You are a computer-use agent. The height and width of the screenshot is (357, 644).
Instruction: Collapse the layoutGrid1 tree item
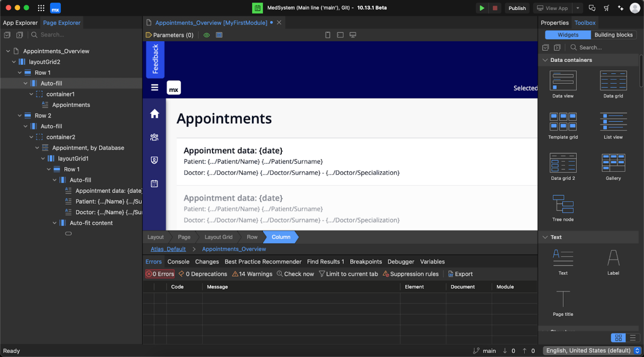pos(43,158)
